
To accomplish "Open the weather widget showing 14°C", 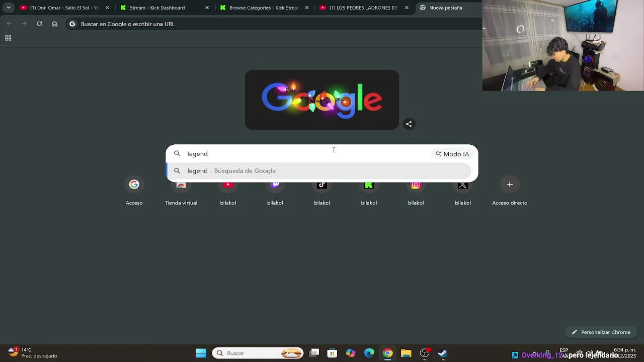I will [33, 352].
